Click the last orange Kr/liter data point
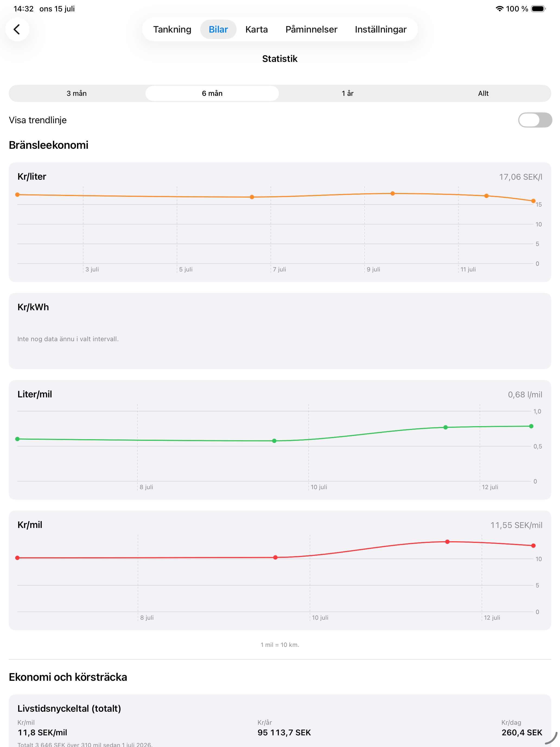Viewport: 560px width, 747px height. pos(533,201)
